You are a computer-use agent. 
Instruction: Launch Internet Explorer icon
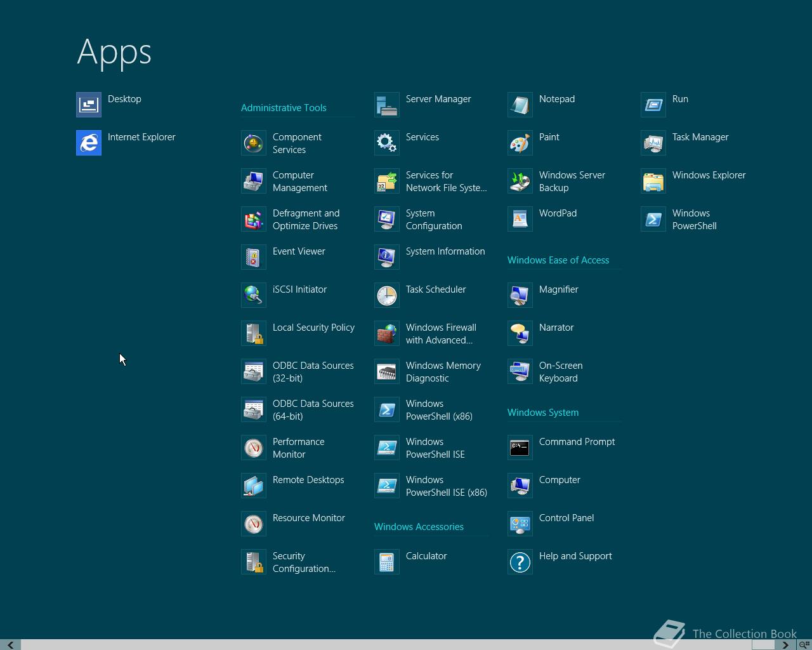pos(89,143)
